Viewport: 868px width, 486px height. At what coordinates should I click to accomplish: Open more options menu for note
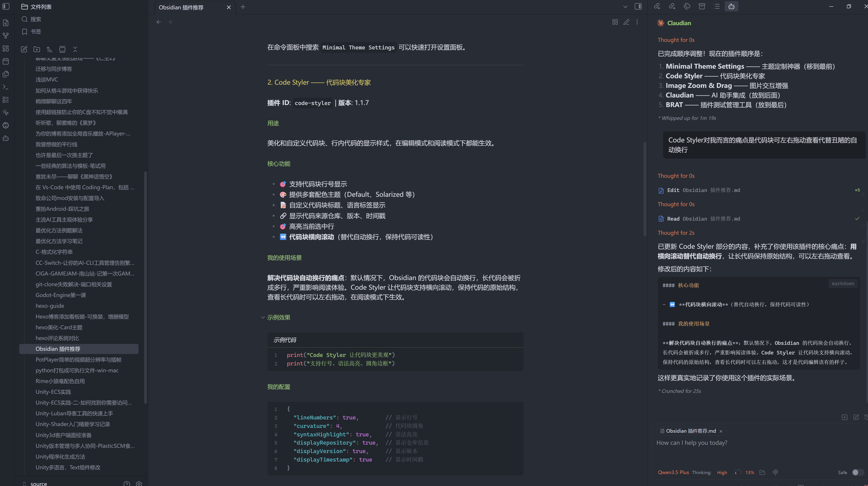pyautogui.click(x=637, y=22)
